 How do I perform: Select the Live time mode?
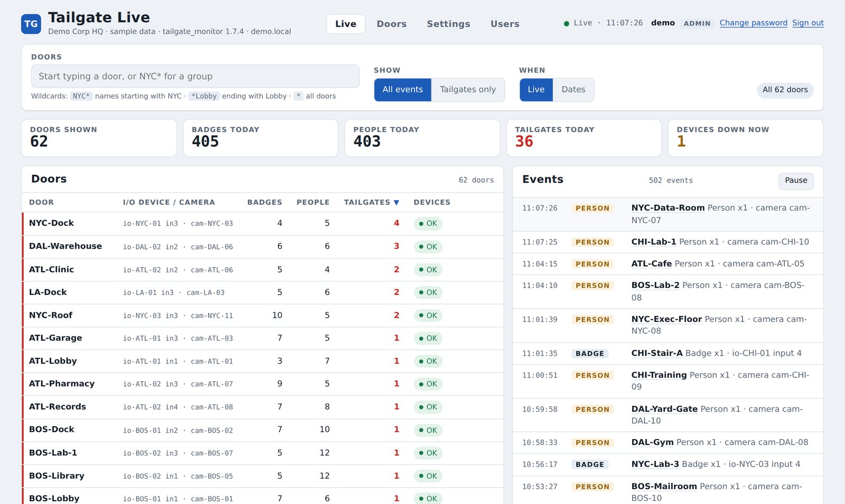click(536, 90)
